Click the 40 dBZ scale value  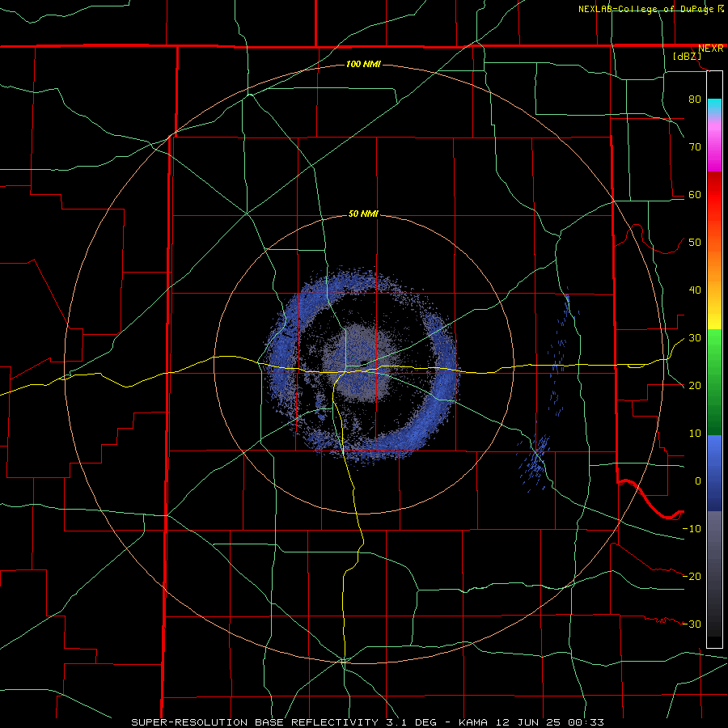point(695,290)
